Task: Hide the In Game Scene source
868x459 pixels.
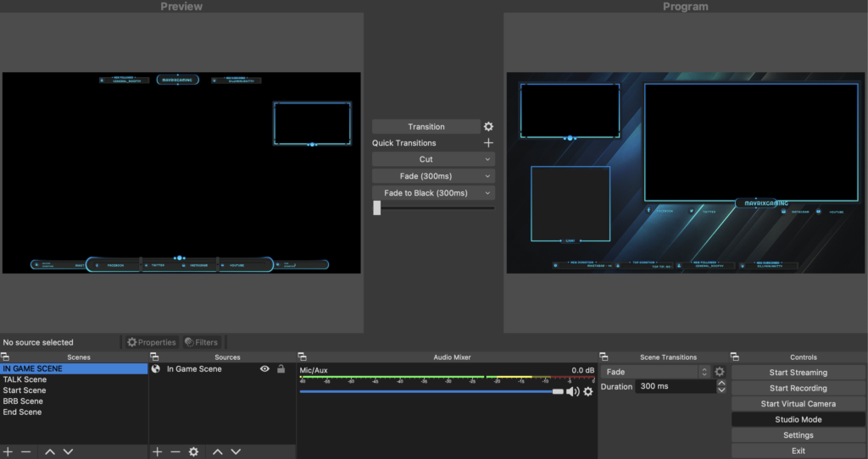Action: pos(264,369)
